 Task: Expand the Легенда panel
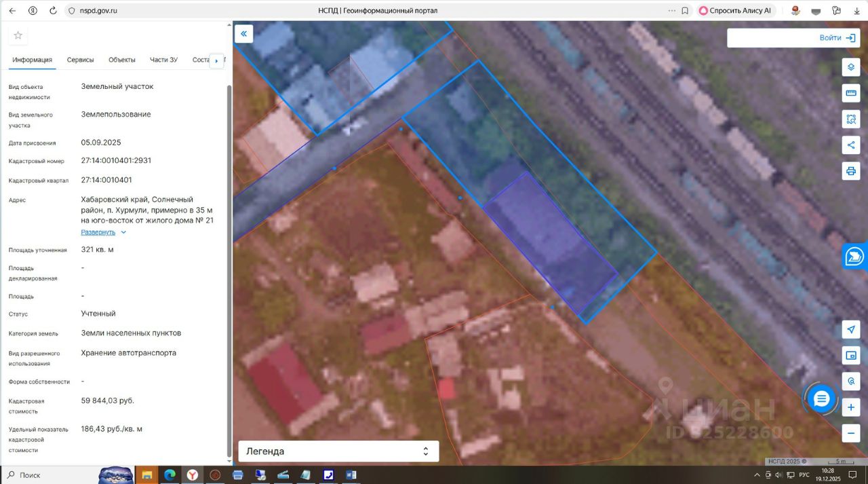tap(338, 451)
